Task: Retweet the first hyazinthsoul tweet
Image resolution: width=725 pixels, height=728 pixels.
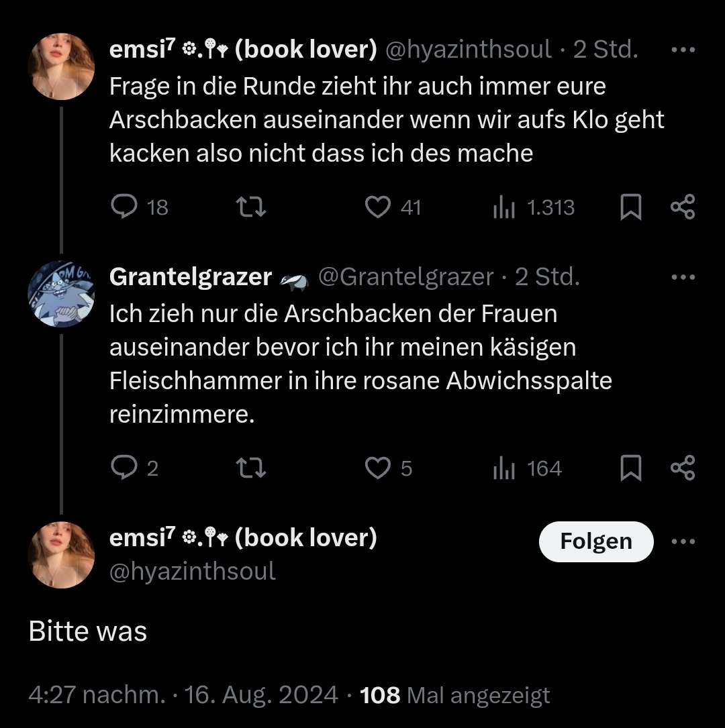Action: tap(253, 207)
